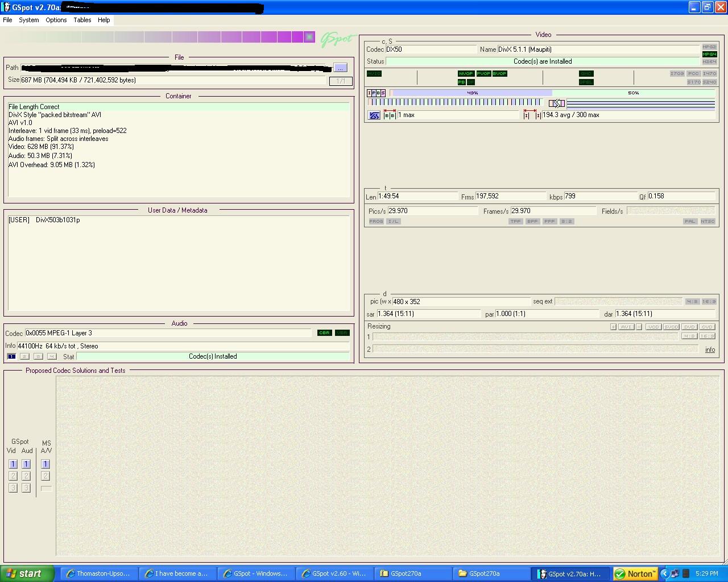Click GSpot Vid test button 1
728x582 pixels.
coord(13,464)
